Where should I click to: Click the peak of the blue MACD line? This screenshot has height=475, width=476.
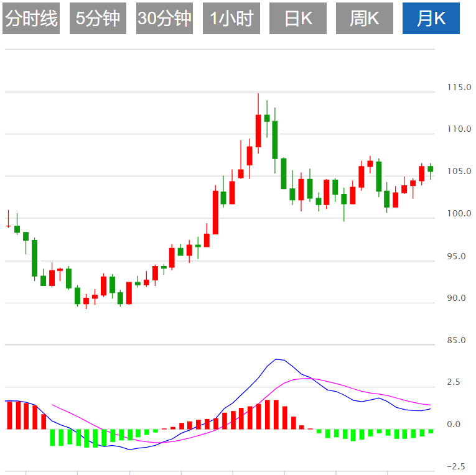click(276, 359)
